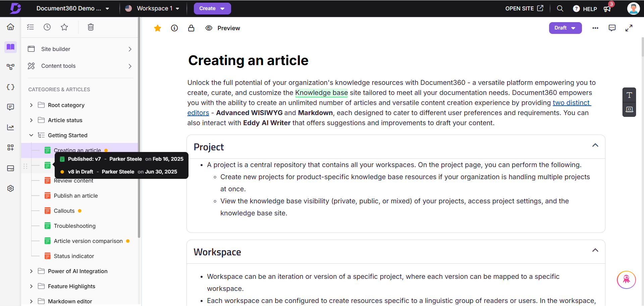Collapse the Workspace accordion section
This screenshot has height=306, width=644.
[595, 250]
